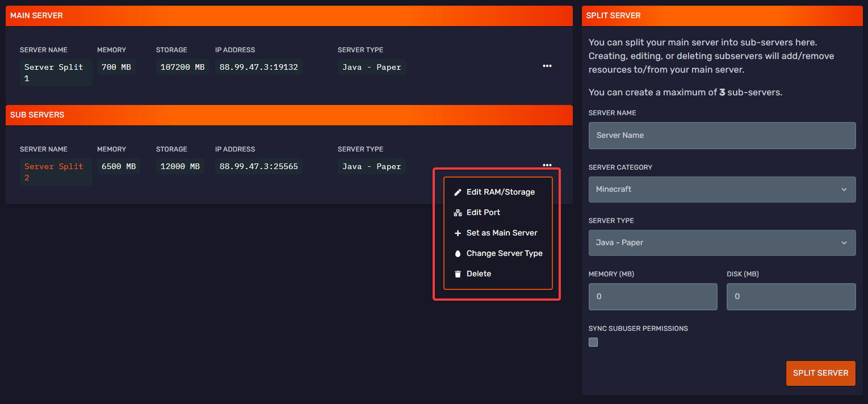Click trash icon beside Delete

point(458,274)
